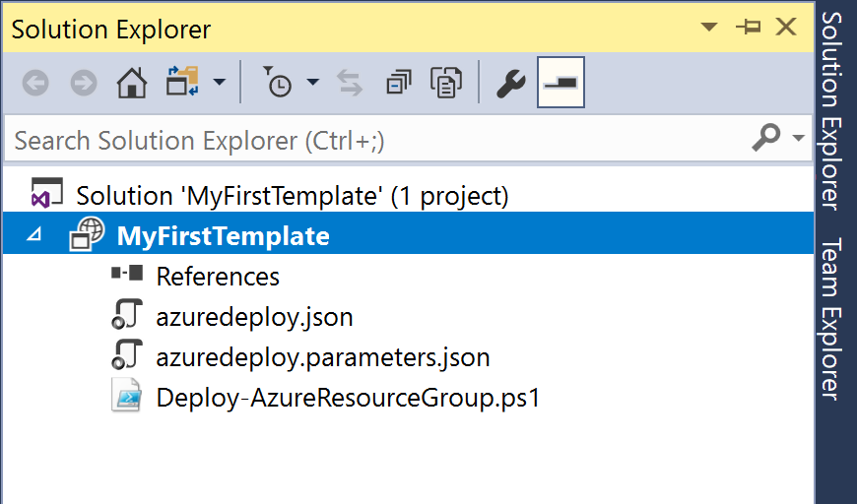Screen dimensions: 857x504
Task: Switch to the Team Explorer tab
Action: [829, 320]
